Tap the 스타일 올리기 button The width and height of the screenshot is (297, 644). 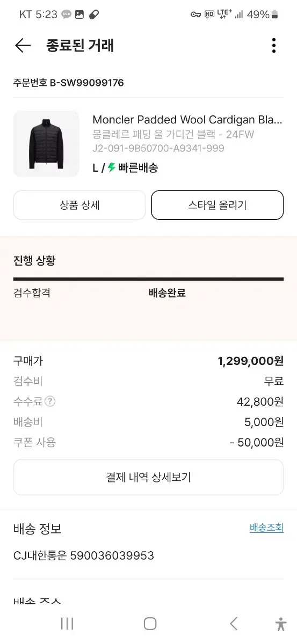point(218,205)
